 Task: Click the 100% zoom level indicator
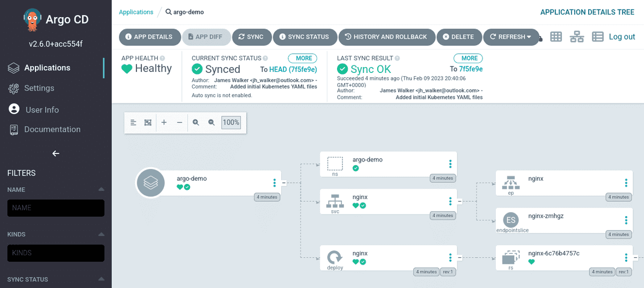pyautogui.click(x=231, y=122)
